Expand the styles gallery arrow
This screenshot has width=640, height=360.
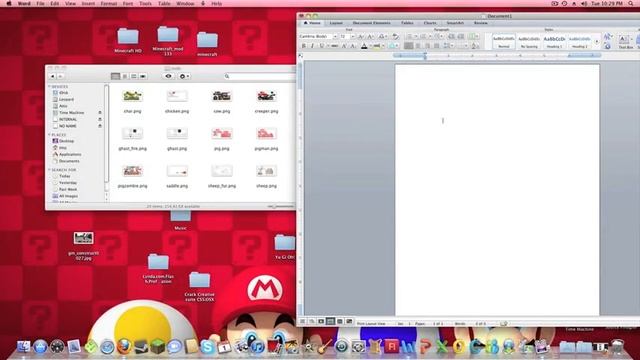597,42
